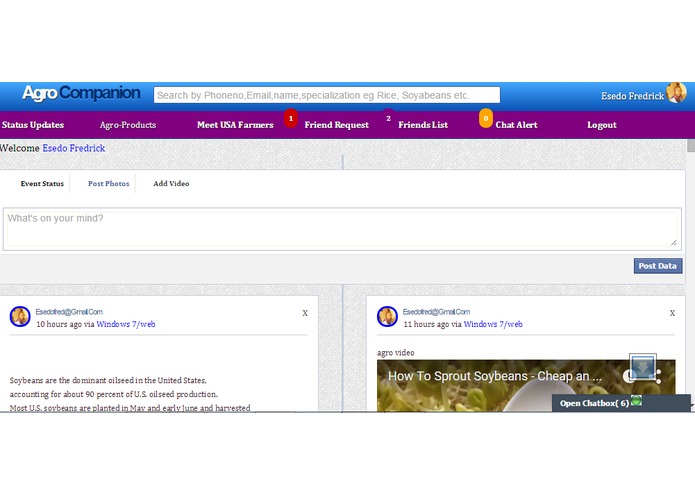The image size is (695, 494).
Task: Log out using Logout link
Action: (x=601, y=125)
